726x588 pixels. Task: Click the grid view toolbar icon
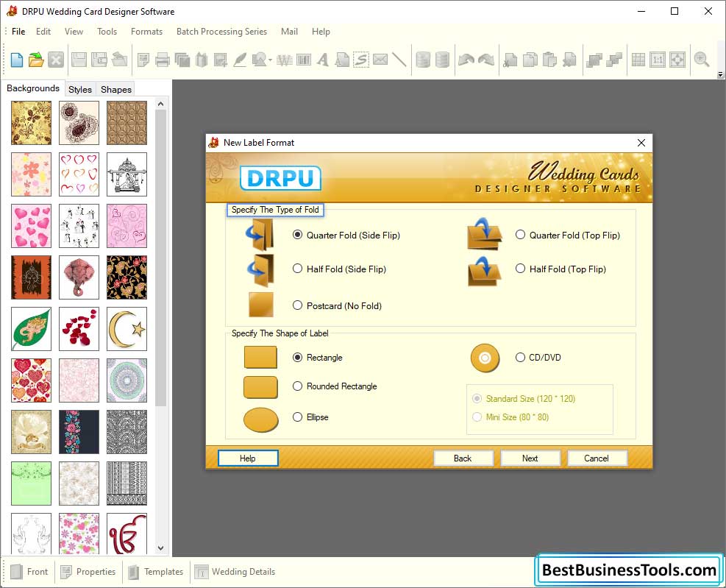[x=638, y=60]
